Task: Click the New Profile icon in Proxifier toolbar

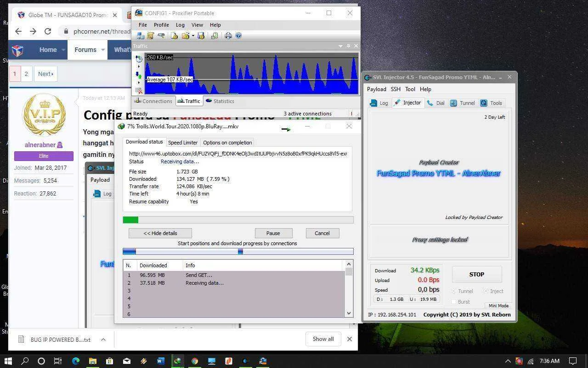Action: pos(174,35)
